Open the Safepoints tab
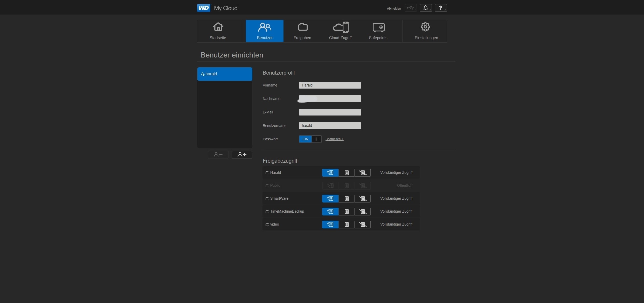This screenshot has width=644, height=303. pos(378,31)
